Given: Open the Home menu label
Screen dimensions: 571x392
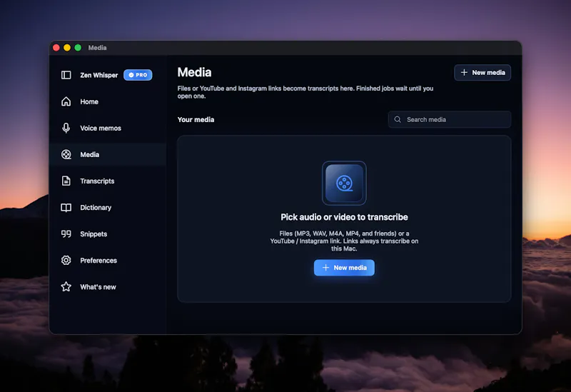Looking at the screenshot, I should pyautogui.click(x=89, y=101).
